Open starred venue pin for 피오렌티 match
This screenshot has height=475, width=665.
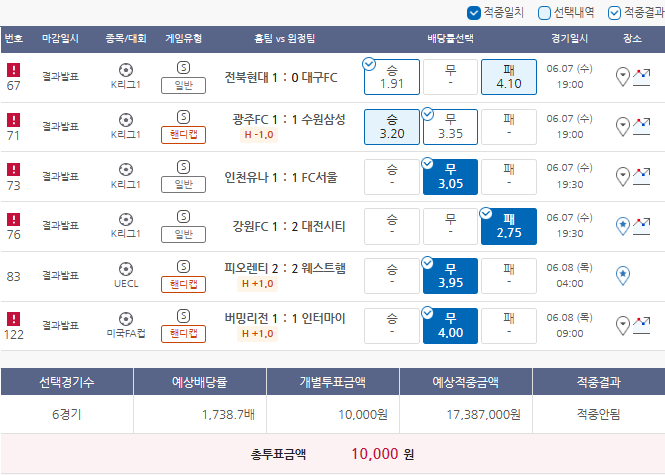tap(623, 276)
